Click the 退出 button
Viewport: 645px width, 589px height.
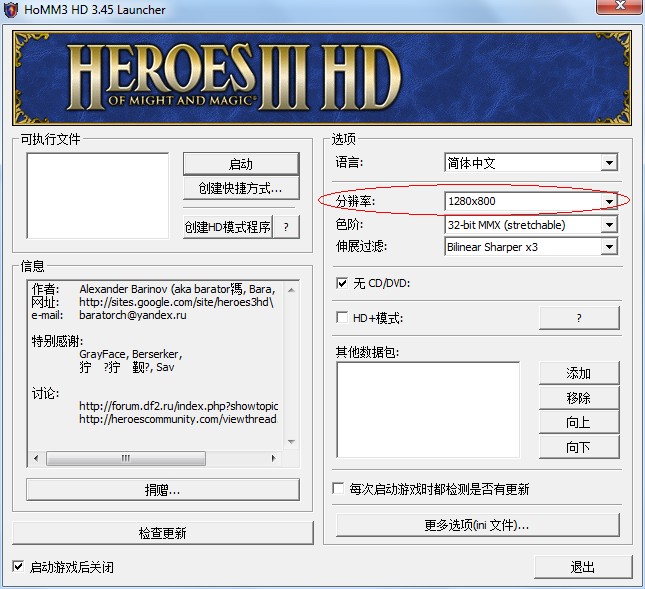(x=583, y=567)
